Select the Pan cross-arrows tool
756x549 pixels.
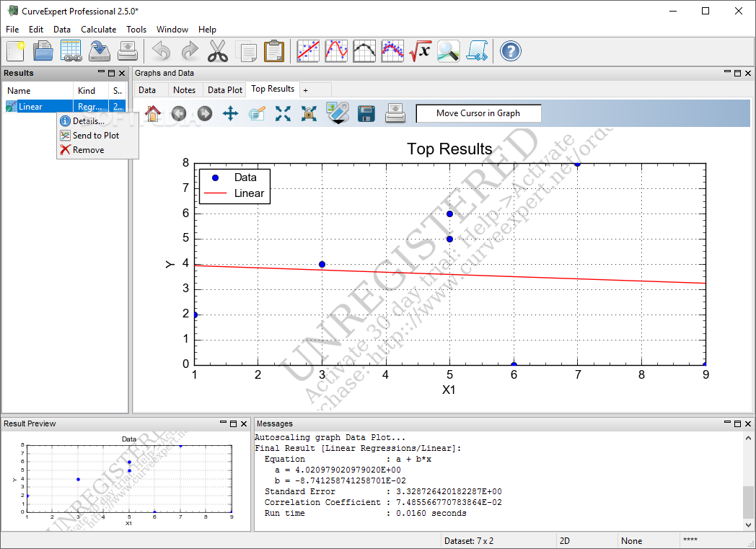[230, 114]
